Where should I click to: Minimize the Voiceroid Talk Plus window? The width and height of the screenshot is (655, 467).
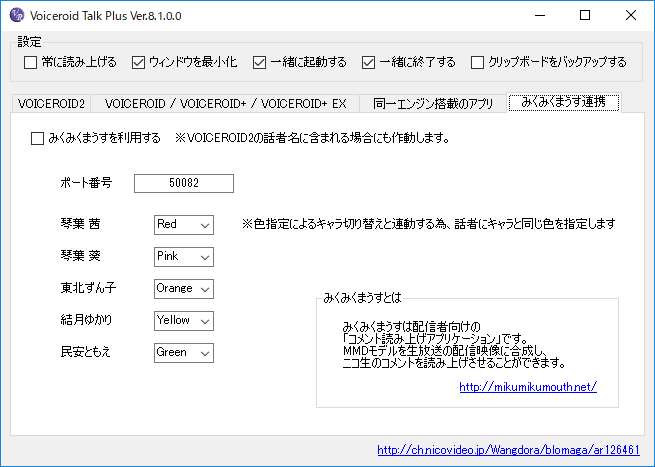[540, 15]
